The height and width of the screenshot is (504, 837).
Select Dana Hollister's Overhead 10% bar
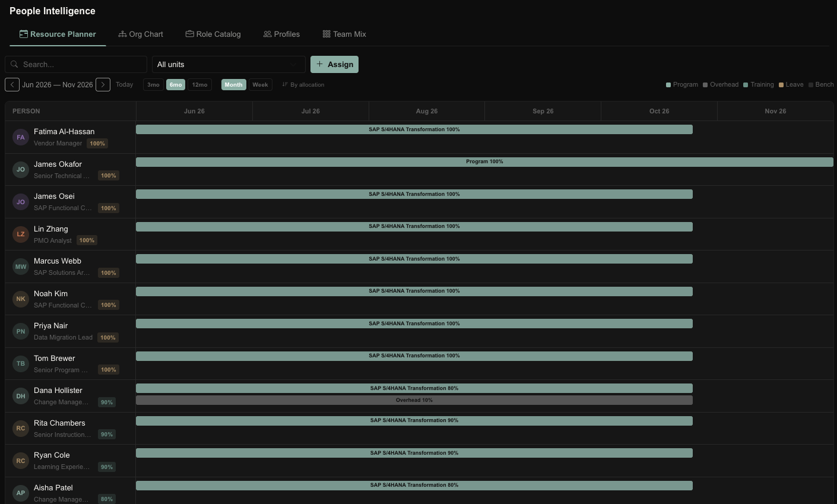(x=414, y=400)
